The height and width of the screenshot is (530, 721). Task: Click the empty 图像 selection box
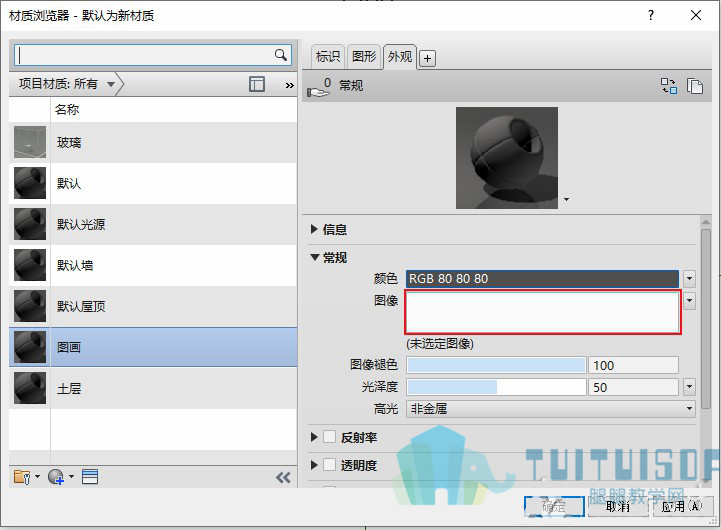[543, 312]
